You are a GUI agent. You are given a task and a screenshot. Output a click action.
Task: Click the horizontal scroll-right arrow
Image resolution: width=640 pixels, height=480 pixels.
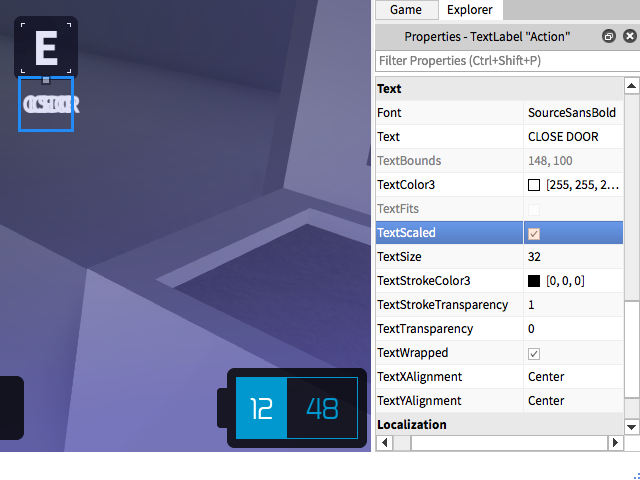(x=616, y=443)
